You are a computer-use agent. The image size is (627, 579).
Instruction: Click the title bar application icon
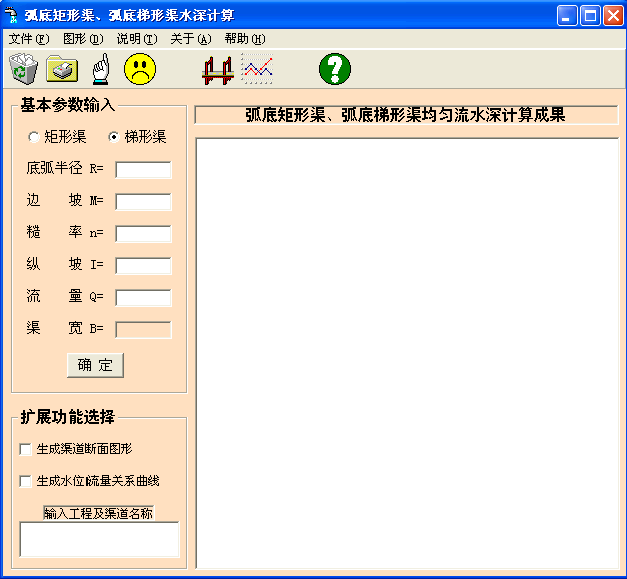tap(12, 15)
